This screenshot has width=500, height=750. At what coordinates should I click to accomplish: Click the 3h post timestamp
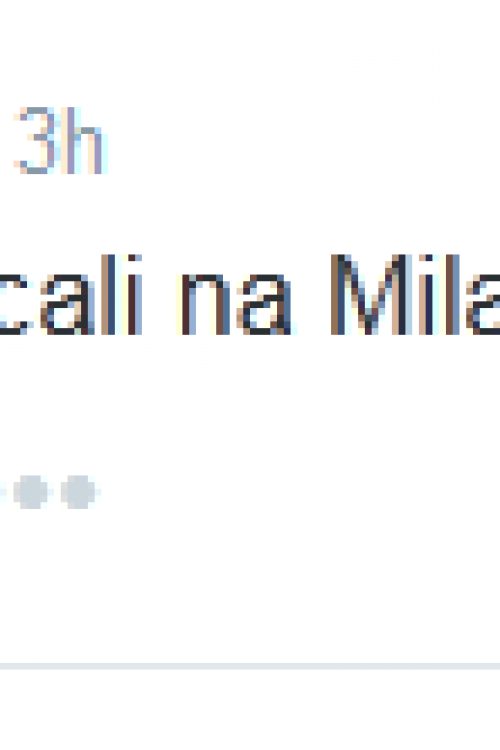point(60,141)
